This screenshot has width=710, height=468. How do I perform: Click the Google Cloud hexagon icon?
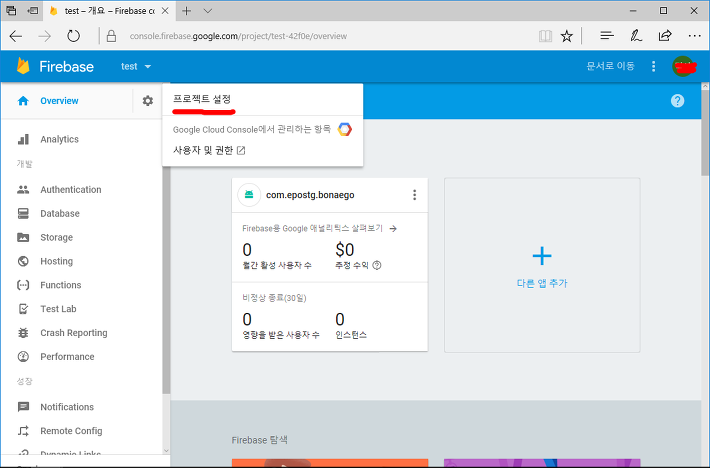point(345,129)
